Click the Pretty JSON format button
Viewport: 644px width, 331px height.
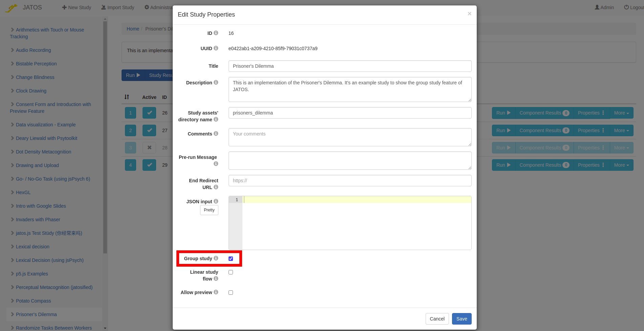pyautogui.click(x=209, y=210)
